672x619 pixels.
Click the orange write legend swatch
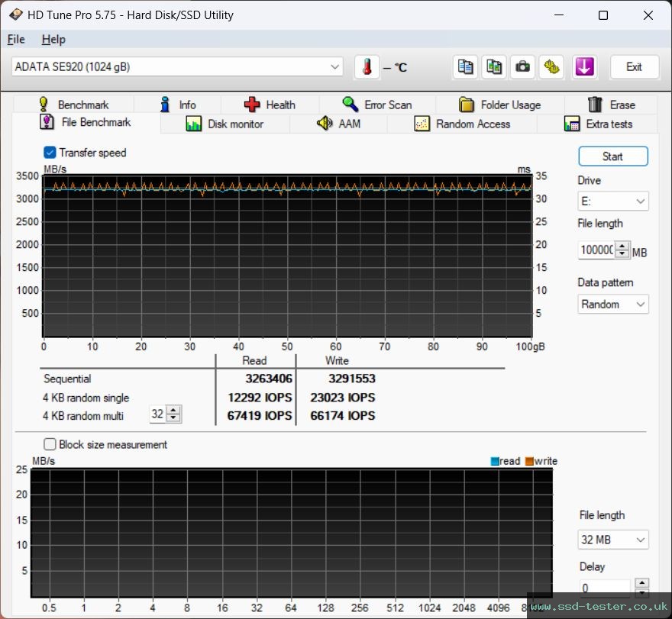tap(529, 461)
